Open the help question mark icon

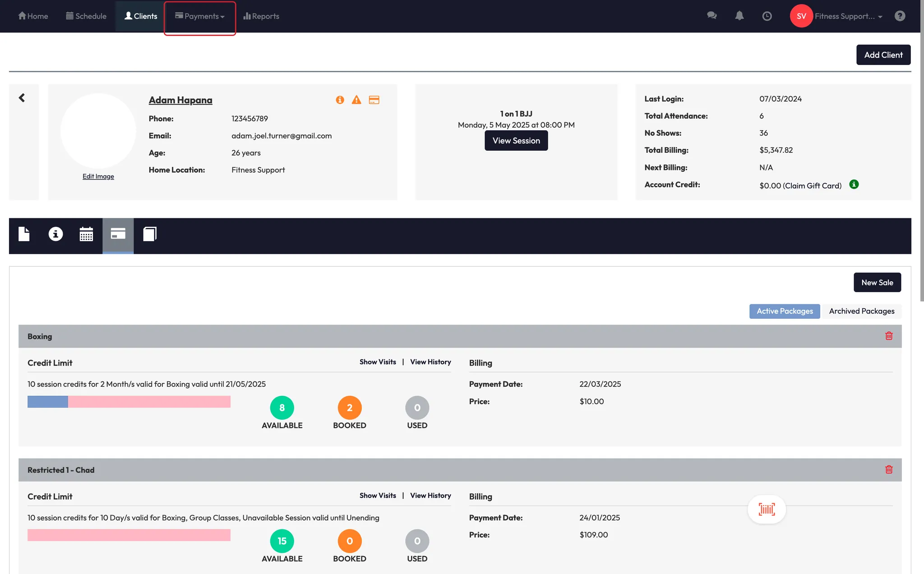pyautogui.click(x=900, y=16)
